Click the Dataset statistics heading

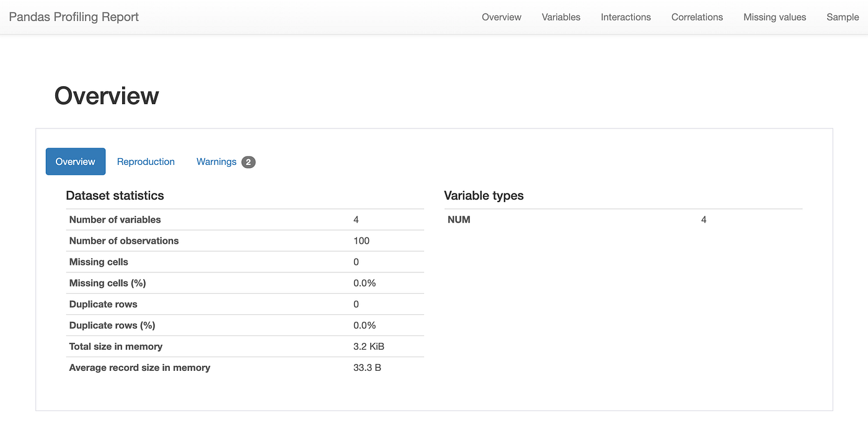115,195
